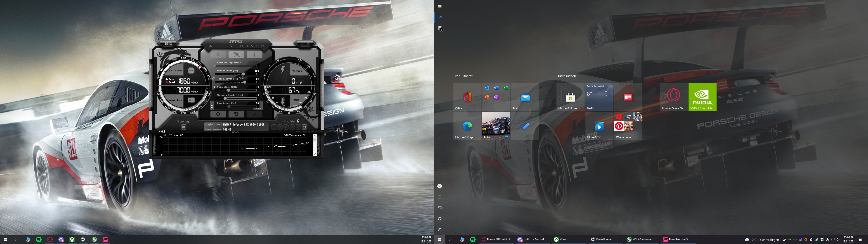The height and width of the screenshot is (244, 868).
Task: Open the Start menu power options
Action: coord(439,230)
